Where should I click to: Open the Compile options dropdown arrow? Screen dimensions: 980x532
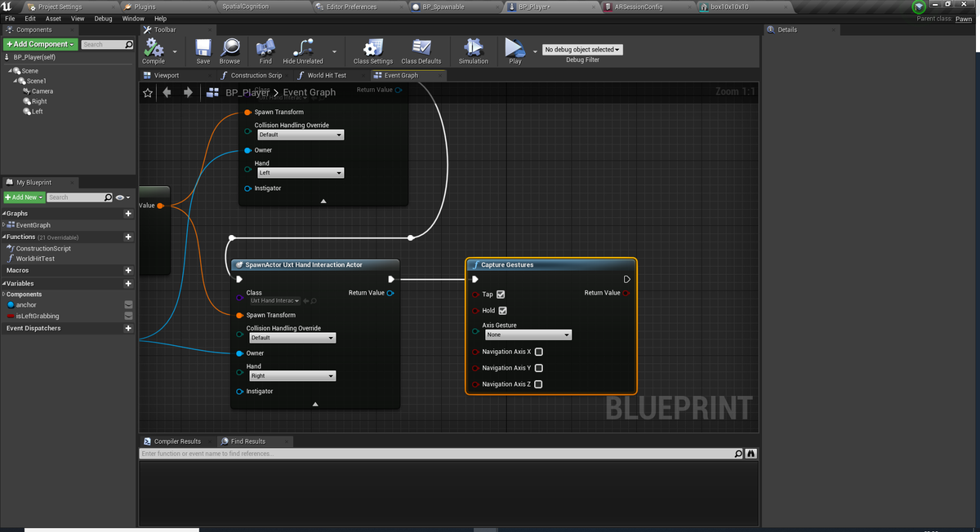176,50
